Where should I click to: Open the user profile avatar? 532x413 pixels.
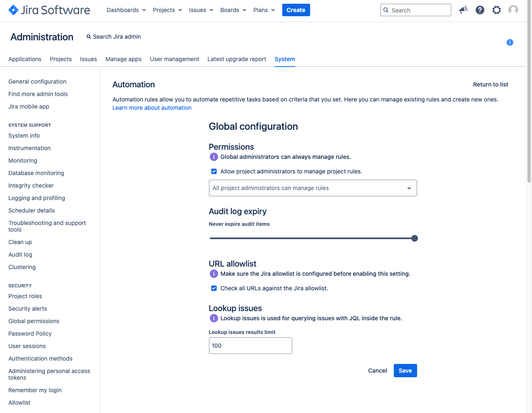tap(513, 10)
